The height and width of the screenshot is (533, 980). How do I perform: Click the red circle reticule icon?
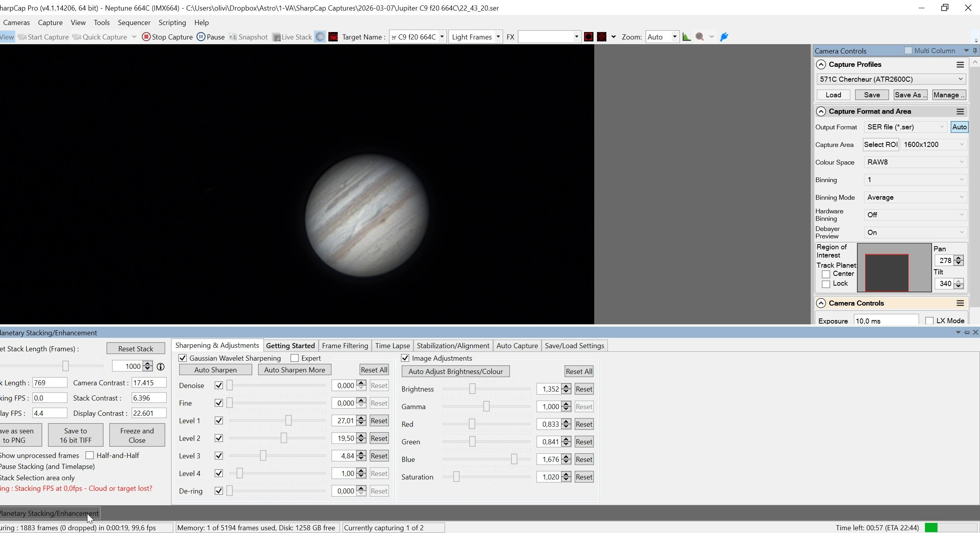pos(589,37)
